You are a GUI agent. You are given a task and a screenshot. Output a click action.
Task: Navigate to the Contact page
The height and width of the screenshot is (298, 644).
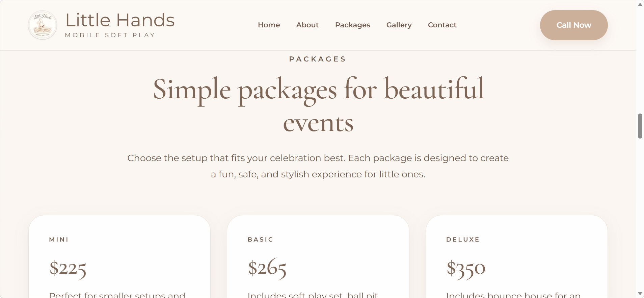[x=442, y=25]
